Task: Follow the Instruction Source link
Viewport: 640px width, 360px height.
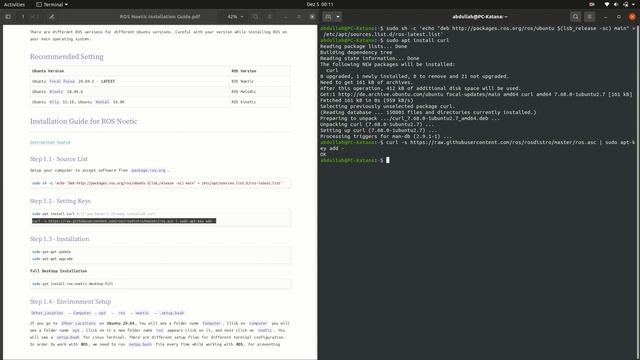Action: pyautogui.click(x=50, y=142)
